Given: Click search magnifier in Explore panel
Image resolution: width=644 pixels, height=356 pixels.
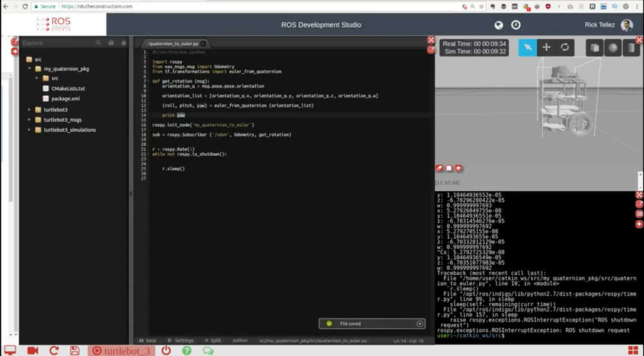Looking at the screenshot, I should point(98,42).
